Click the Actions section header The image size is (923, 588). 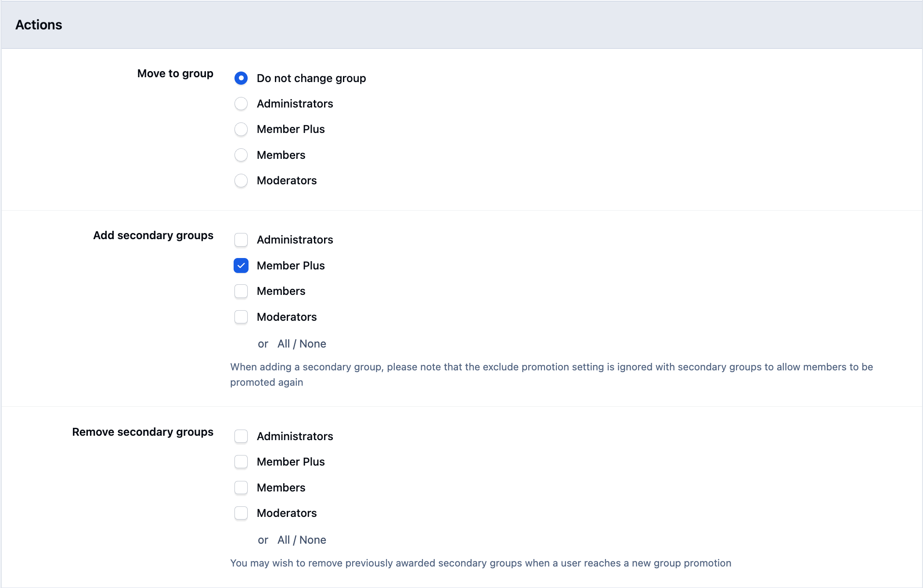39,25
